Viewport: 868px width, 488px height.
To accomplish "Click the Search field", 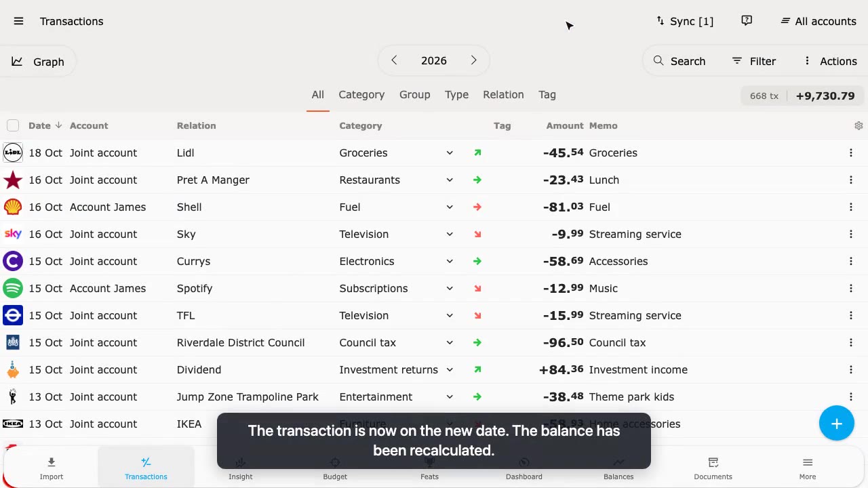I will click(x=679, y=61).
